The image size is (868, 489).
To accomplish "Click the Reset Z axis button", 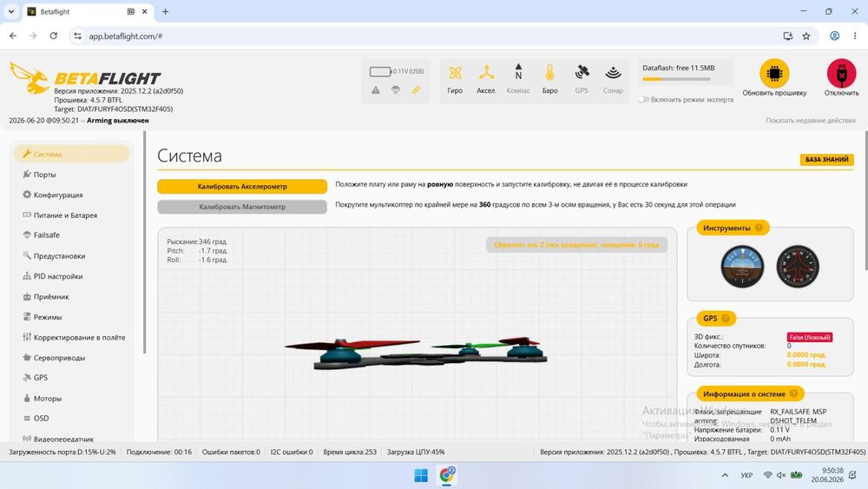I will point(576,245).
